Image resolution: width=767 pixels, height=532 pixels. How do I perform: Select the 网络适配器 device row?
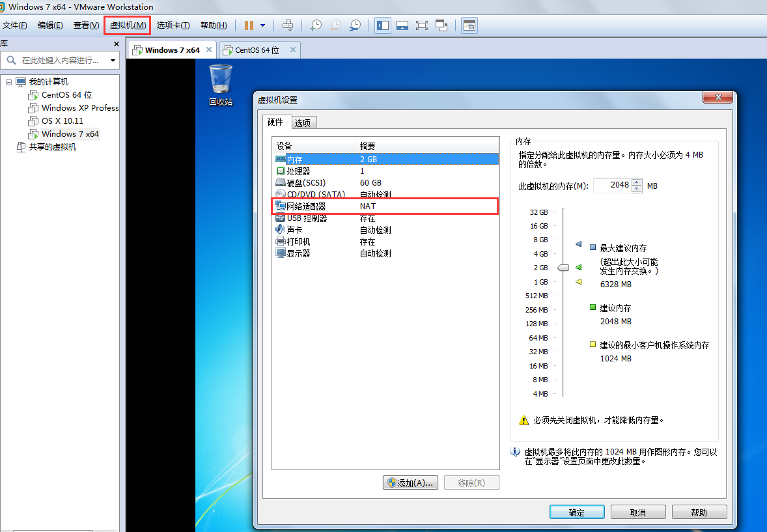point(386,206)
